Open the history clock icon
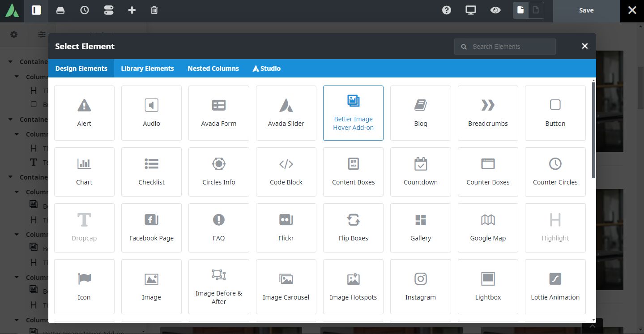The height and width of the screenshot is (334, 644). click(x=85, y=10)
